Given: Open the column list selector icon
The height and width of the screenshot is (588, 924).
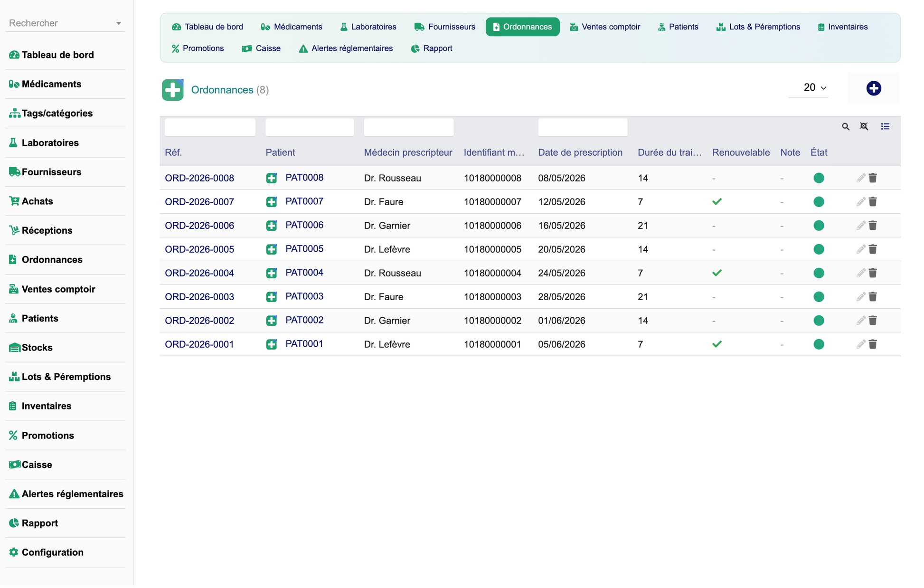Looking at the screenshot, I should click(885, 126).
